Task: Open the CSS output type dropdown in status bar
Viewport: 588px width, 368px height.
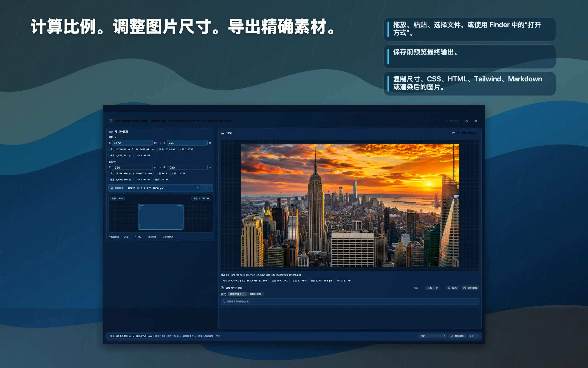Action: coord(433,336)
